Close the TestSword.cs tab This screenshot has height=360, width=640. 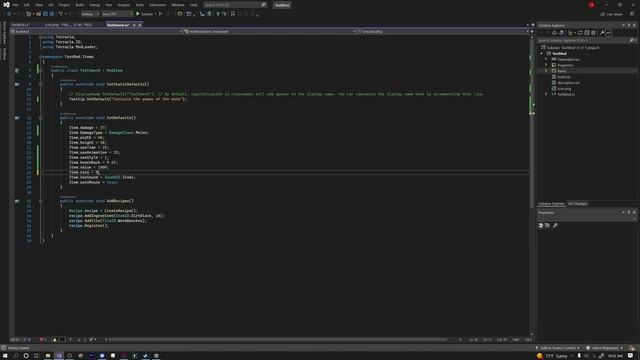[x=140, y=25]
